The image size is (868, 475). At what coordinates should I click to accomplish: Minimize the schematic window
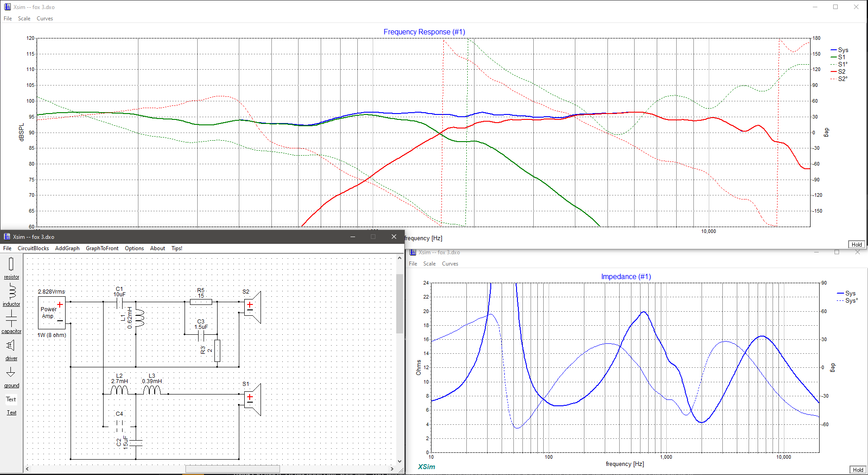353,237
